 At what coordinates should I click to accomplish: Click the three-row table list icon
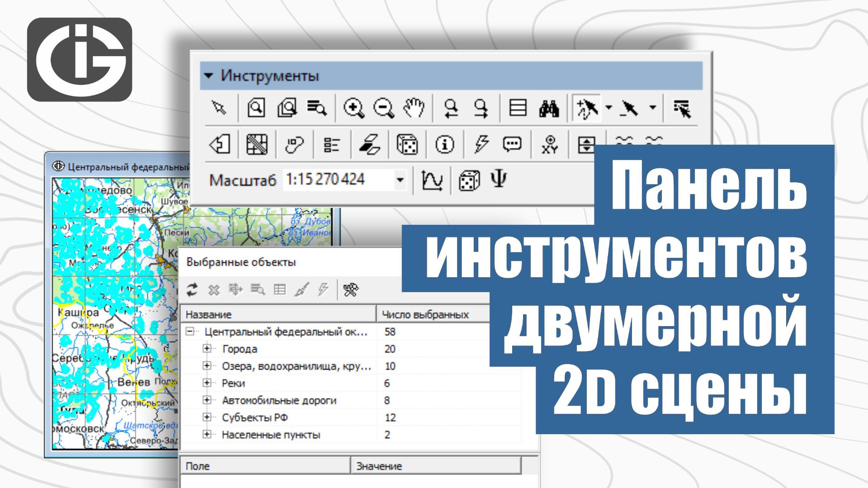point(518,108)
